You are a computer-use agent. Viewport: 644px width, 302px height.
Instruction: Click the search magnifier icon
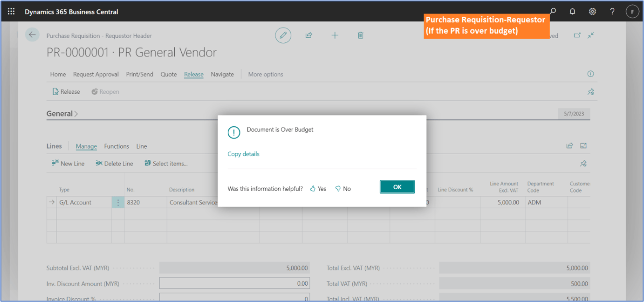click(x=553, y=11)
